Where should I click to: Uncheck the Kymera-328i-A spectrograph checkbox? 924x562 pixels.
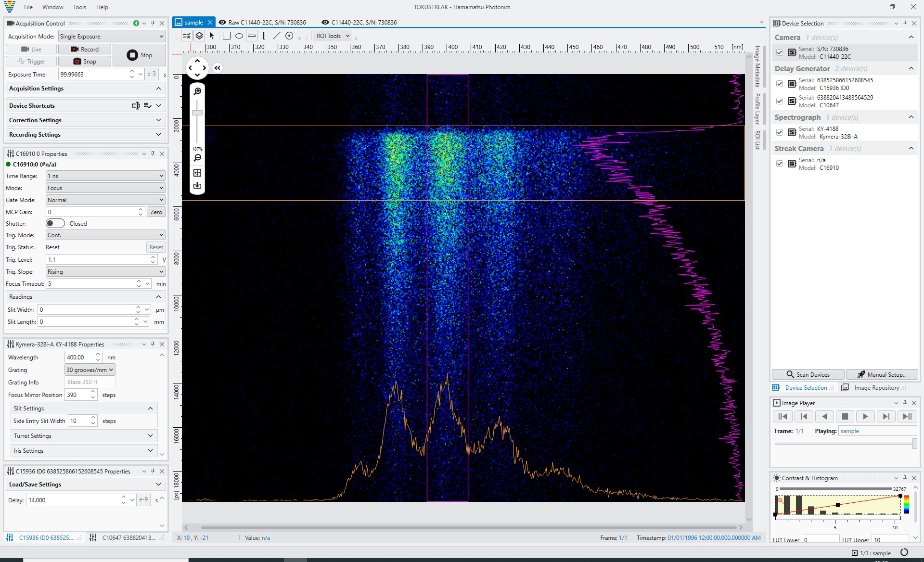click(780, 132)
